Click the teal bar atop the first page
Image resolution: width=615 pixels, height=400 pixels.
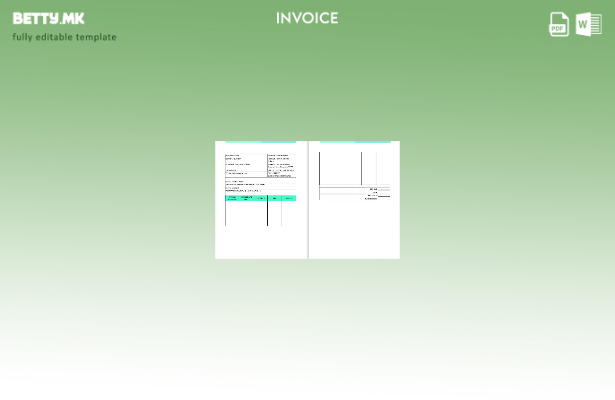(x=261, y=142)
